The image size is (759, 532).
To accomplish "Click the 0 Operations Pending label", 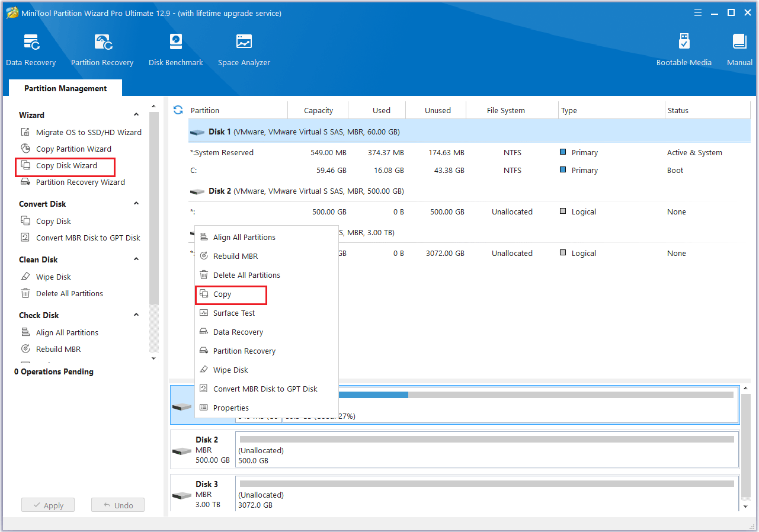I will coord(54,371).
